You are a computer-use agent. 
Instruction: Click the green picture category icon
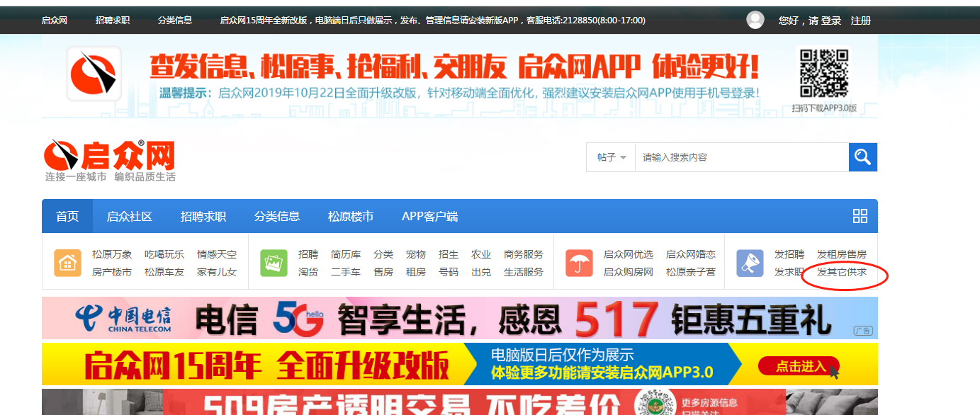(x=274, y=263)
